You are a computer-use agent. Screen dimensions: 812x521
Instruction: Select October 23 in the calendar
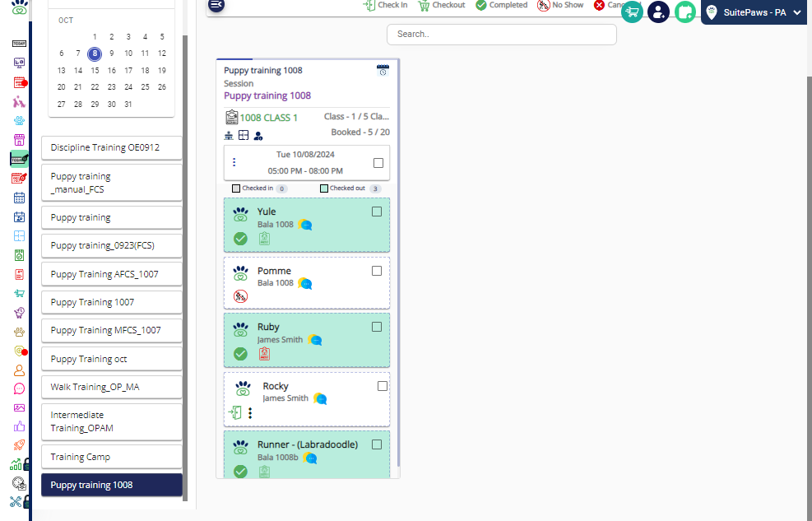pos(111,87)
